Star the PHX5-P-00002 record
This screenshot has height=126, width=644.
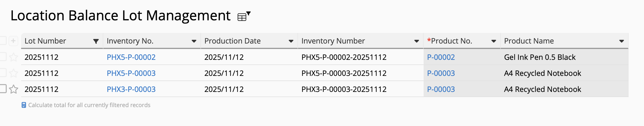(x=13, y=57)
